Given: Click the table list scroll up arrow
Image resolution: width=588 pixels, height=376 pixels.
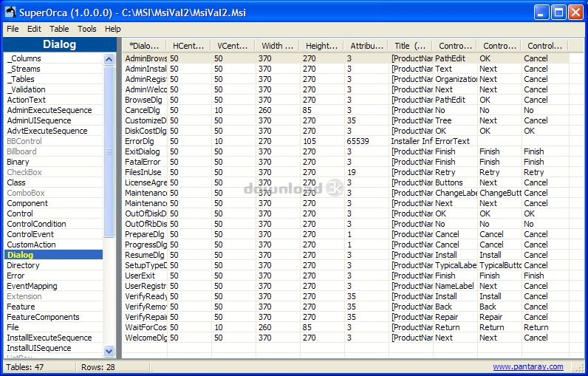Looking at the screenshot, I should click(109, 59).
